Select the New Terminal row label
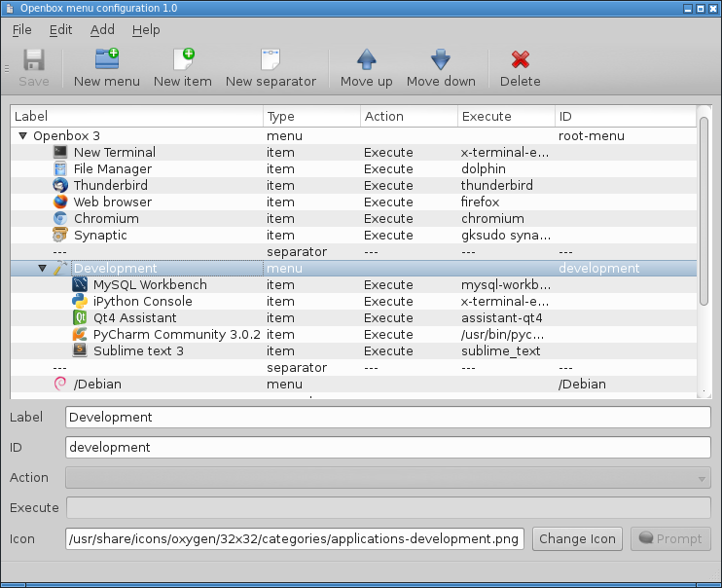This screenshot has height=588, width=722. [115, 152]
